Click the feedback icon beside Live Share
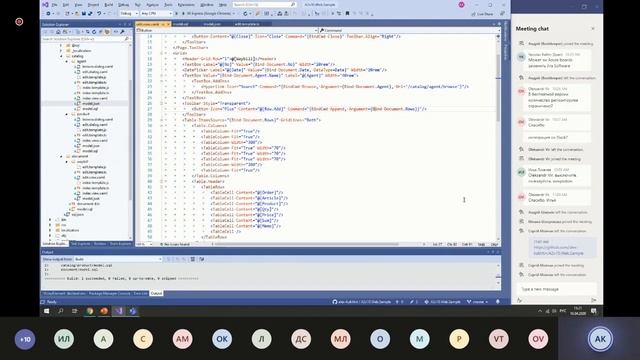The width and height of the screenshot is (640, 360). point(502,14)
